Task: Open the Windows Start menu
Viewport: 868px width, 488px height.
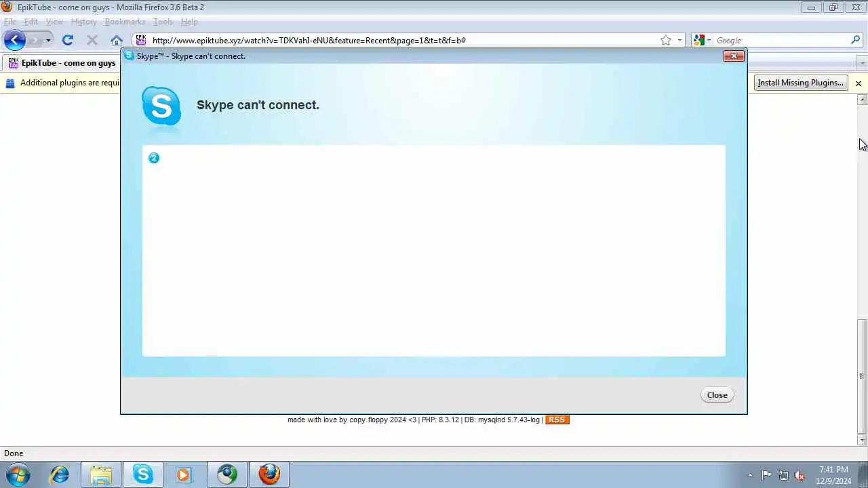Action: (18, 474)
